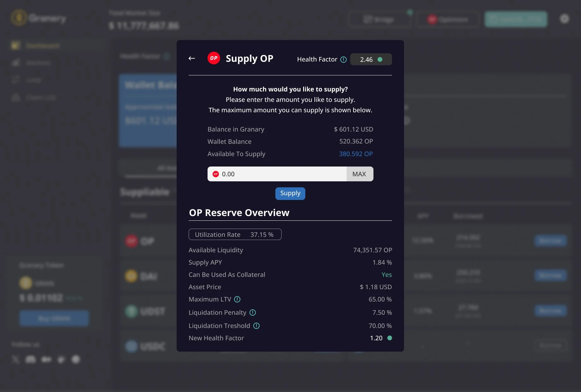Click the DAI row icon in background table
Viewport: 581px width, 392px height.
point(132,276)
